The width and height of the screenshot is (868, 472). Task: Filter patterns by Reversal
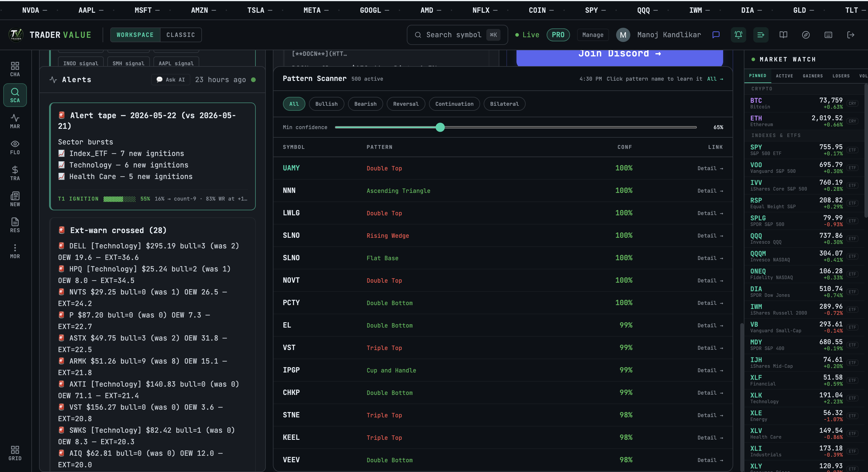coord(406,104)
